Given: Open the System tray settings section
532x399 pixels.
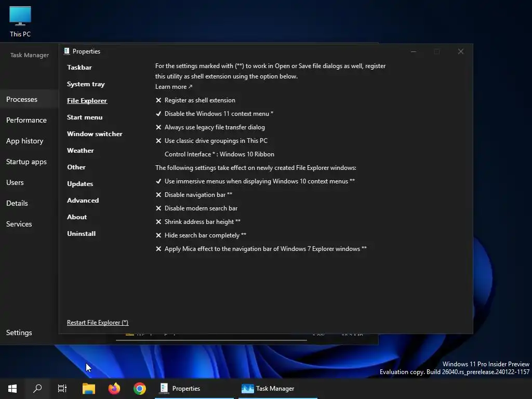Looking at the screenshot, I should pos(86,84).
